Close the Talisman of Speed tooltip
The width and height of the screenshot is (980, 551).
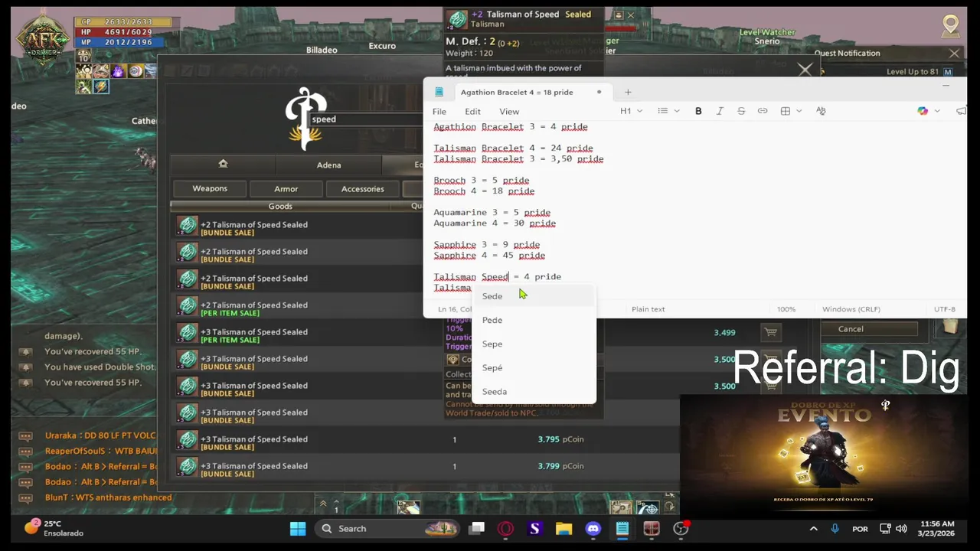coord(630,15)
